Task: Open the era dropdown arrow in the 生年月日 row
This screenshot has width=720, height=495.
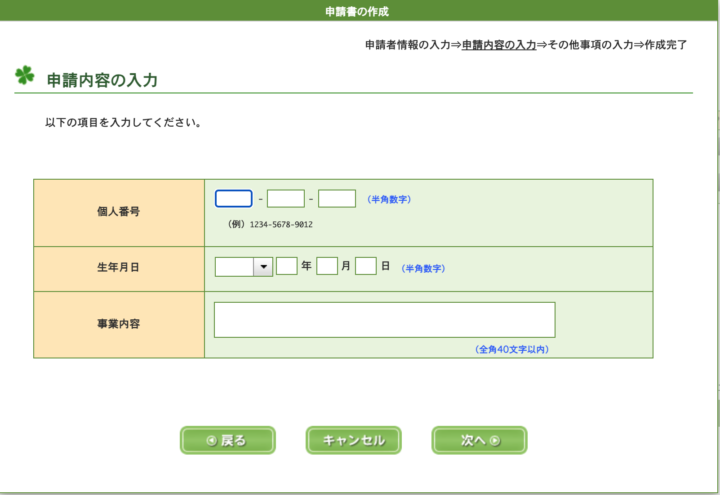Action: 264,267
